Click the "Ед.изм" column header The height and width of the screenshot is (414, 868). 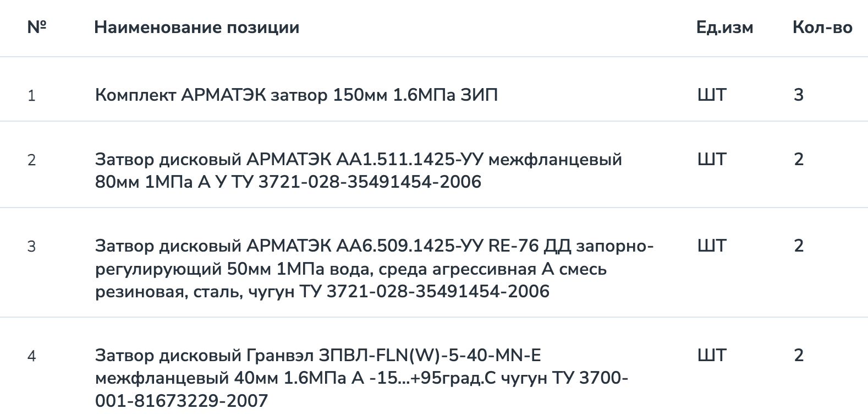coord(724,27)
